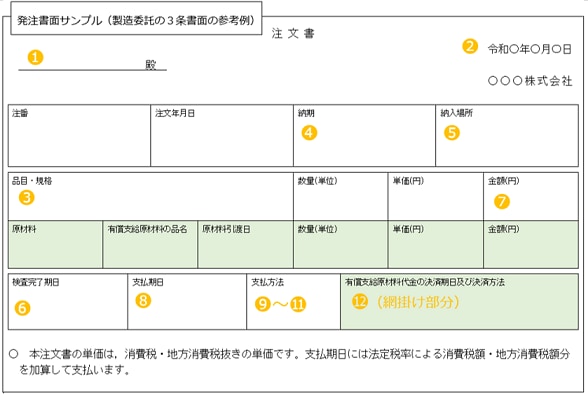588x395 pixels.
Task: Select the 原材料引渡日 label
Action: (226, 229)
